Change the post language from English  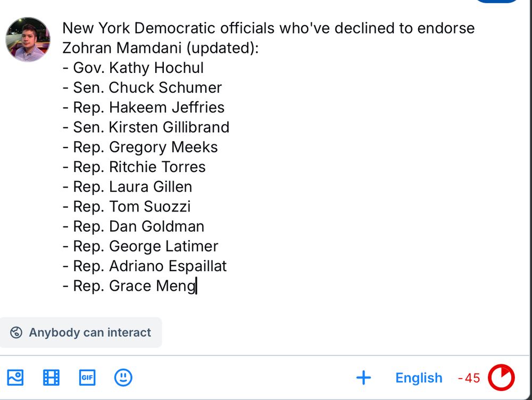(x=419, y=378)
